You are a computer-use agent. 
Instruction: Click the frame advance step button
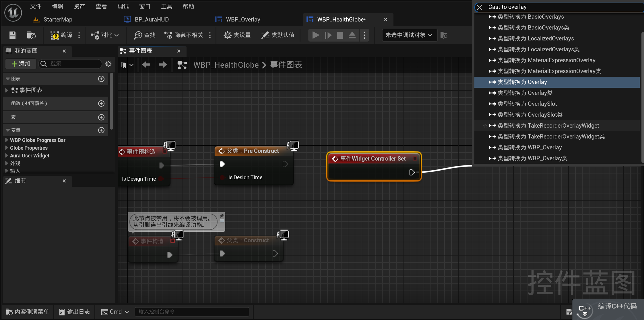pyautogui.click(x=328, y=35)
